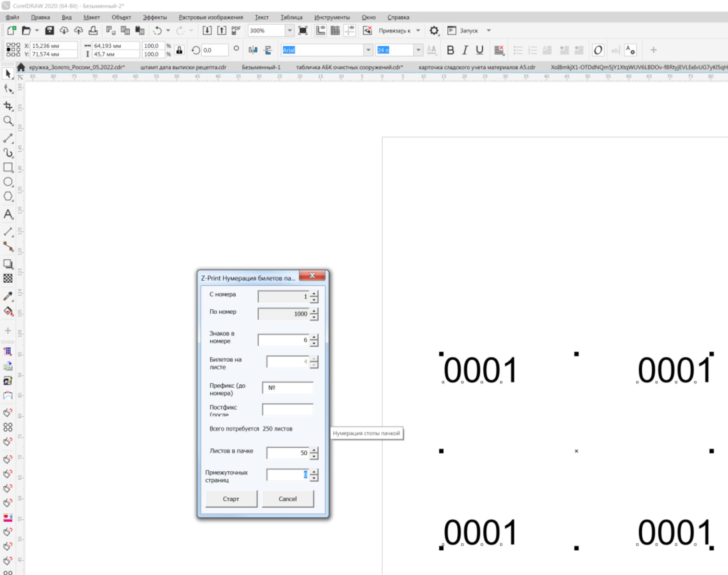
Task: Create a new document
Action: (12, 31)
